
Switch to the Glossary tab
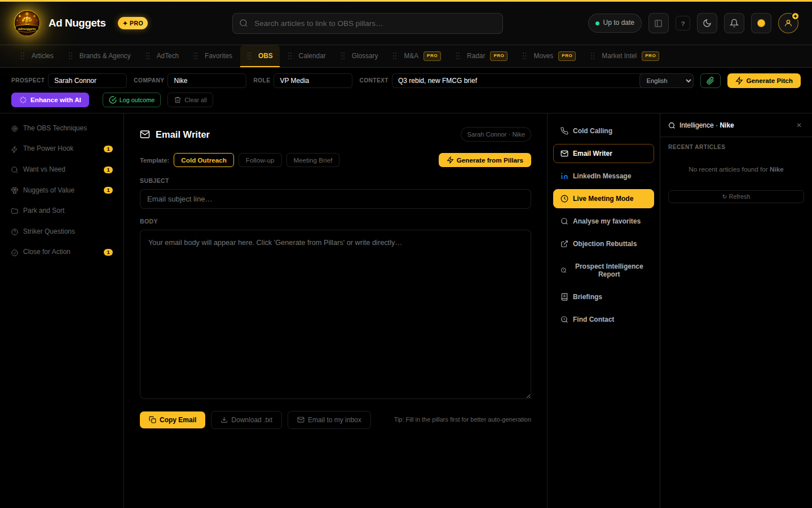[x=359, y=56]
